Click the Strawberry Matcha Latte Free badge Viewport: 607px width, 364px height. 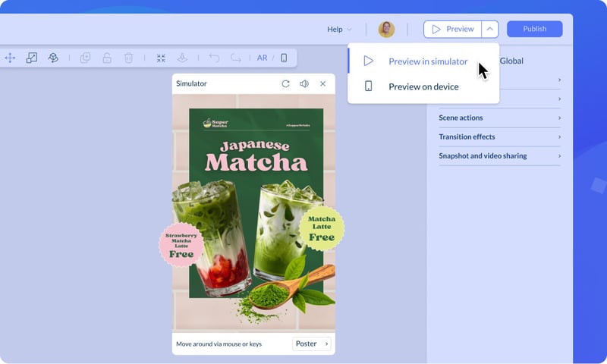pyautogui.click(x=181, y=245)
